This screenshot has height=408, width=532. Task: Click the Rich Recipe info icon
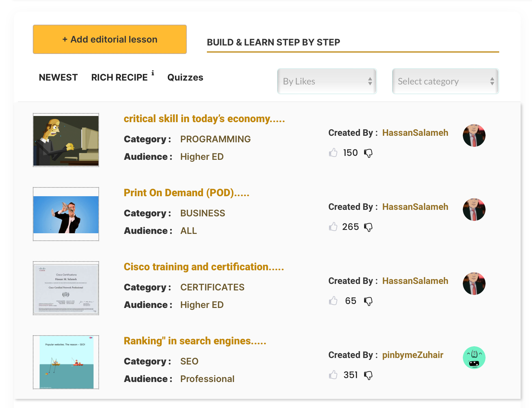tap(153, 73)
